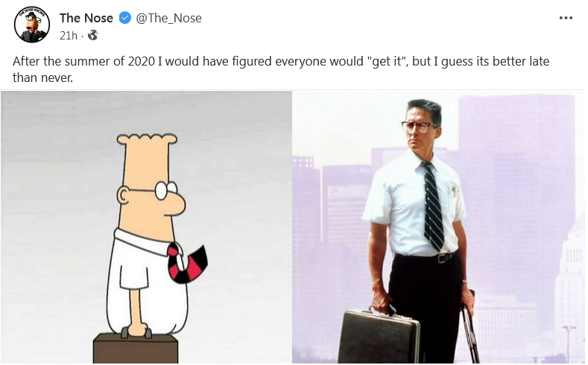Open The Nose profile avatar
This screenshot has width=588, height=365.
32,25
